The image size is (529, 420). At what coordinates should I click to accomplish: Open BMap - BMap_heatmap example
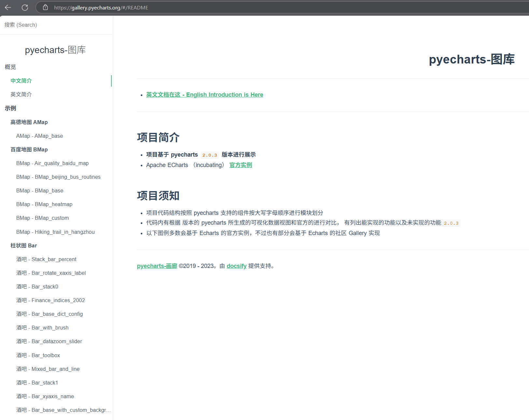tap(44, 204)
